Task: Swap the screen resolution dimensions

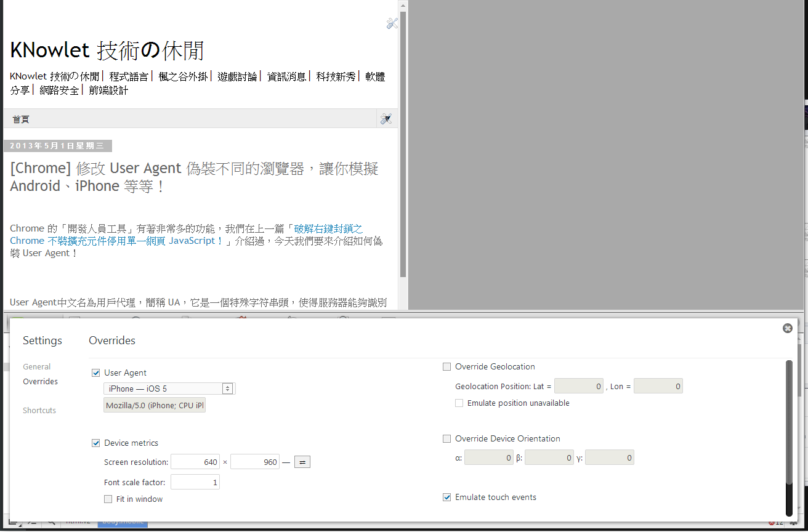Action: (302, 462)
